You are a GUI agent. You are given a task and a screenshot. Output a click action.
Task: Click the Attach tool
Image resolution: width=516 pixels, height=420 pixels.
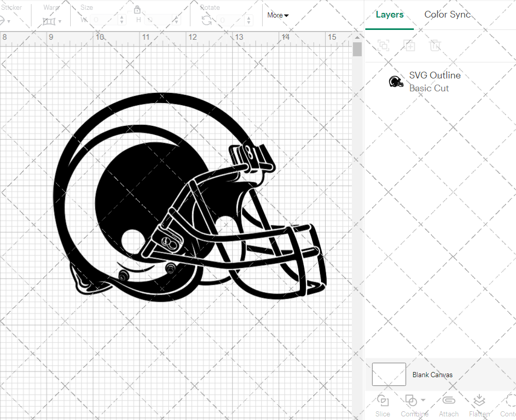(448, 406)
